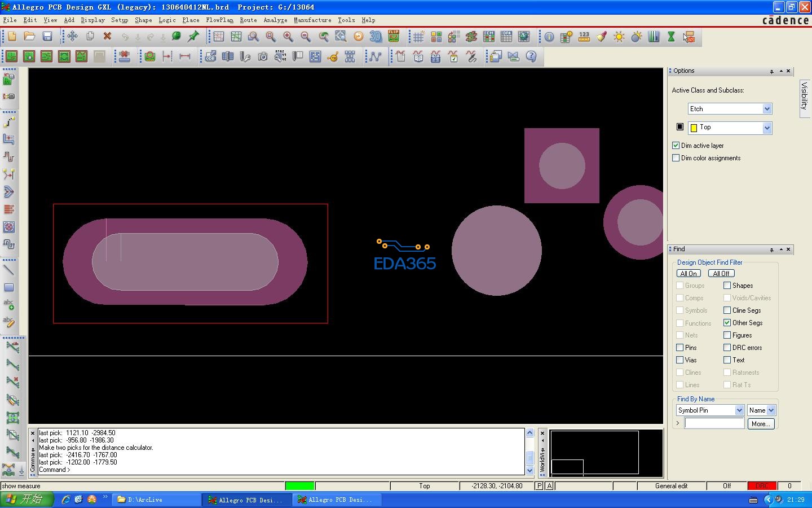Enable Dim color assignments checkbox

pos(676,158)
